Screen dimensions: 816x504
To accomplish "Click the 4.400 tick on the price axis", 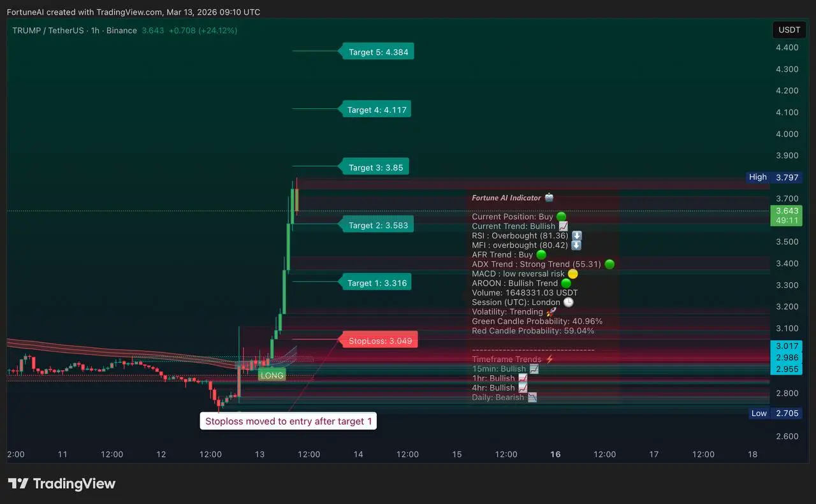I will click(786, 47).
